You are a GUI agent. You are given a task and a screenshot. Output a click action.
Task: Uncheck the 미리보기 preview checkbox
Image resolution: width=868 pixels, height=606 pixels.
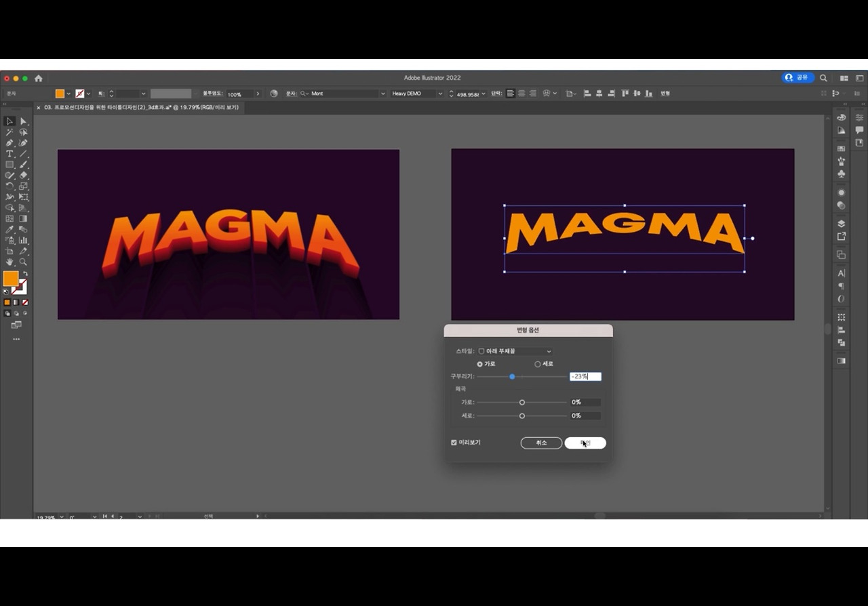454,443
